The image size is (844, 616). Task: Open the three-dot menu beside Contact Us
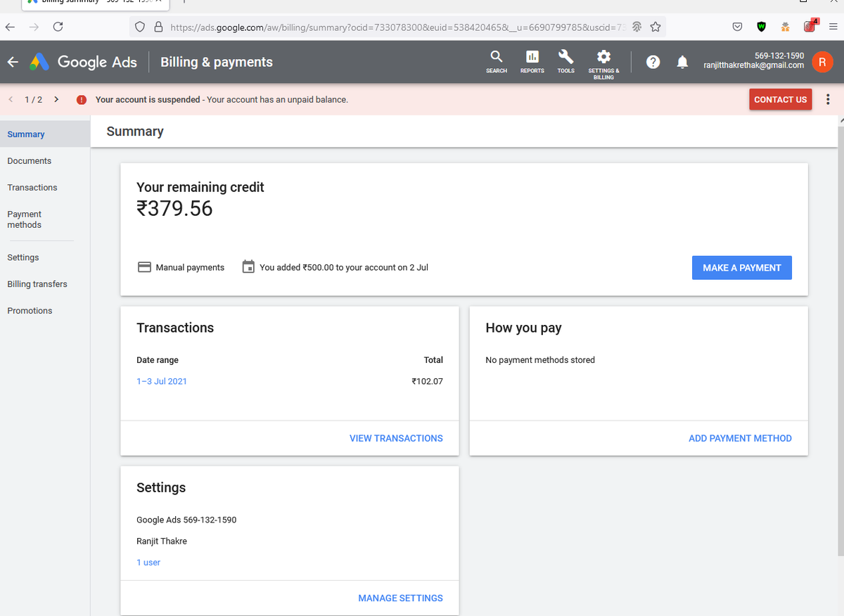tap(828, 99)
